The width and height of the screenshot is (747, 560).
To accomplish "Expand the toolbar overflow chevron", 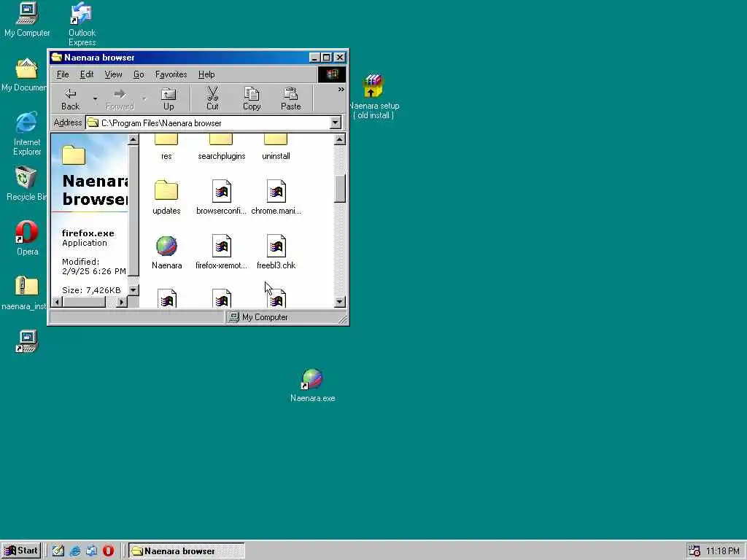I will pos(341,90).
